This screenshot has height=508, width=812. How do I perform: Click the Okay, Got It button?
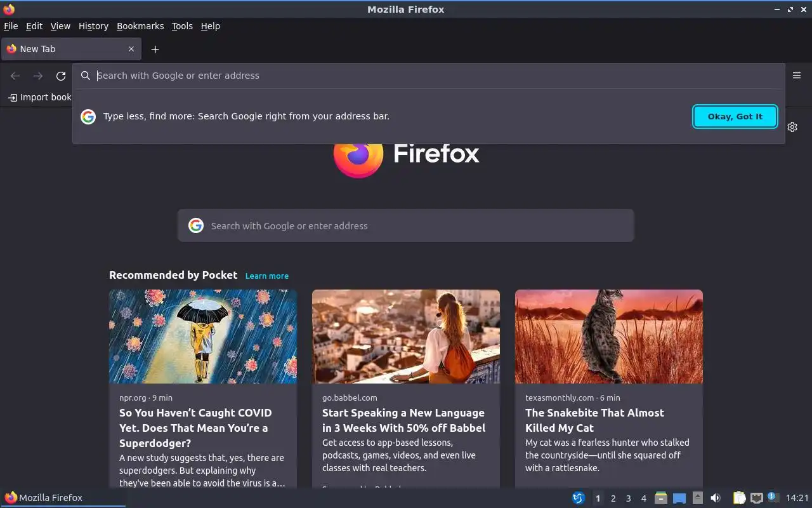coord(735,116)
